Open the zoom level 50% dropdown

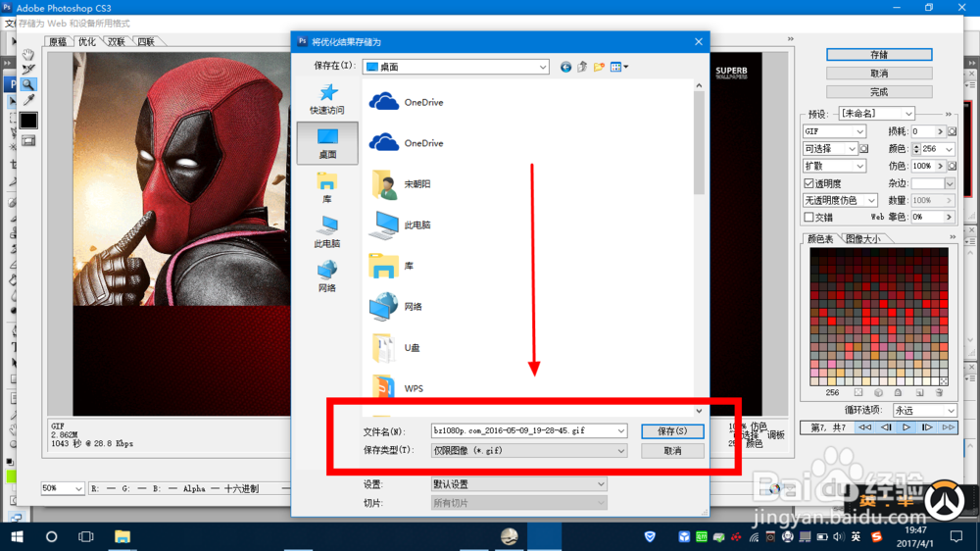(63, 488)
